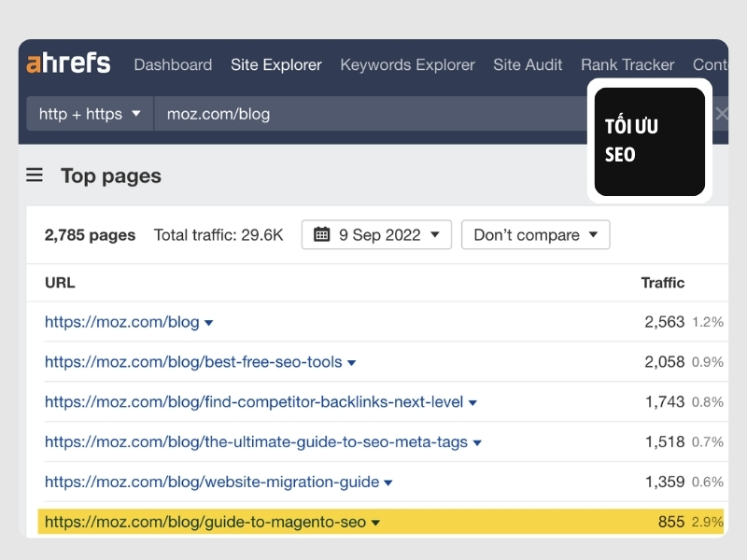Go to Keywords Explorer
The height and width of the screenshot is (560, 747).
click(x=408, y=64)
